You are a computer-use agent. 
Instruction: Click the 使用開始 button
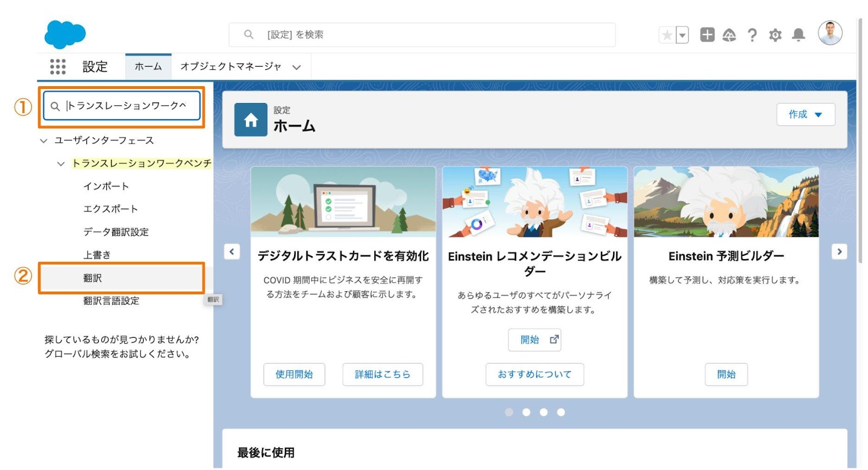coord(294,375)
